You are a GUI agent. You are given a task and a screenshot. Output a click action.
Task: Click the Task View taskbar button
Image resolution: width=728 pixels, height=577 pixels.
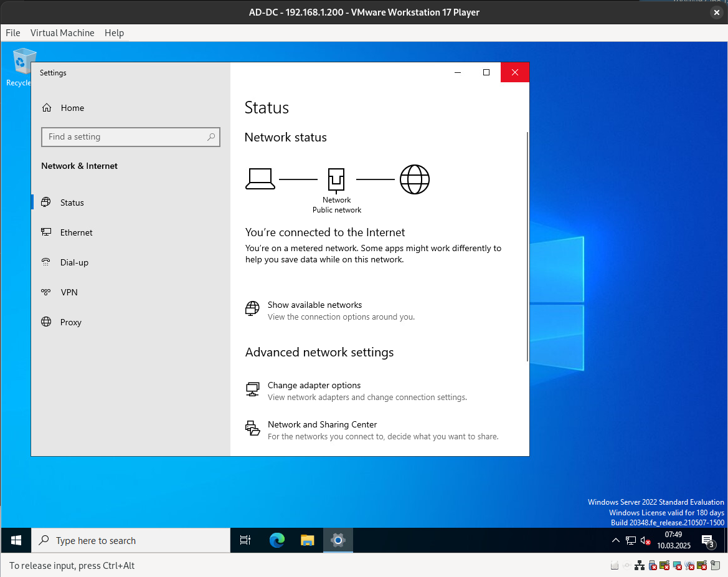[x=245, y=540]
